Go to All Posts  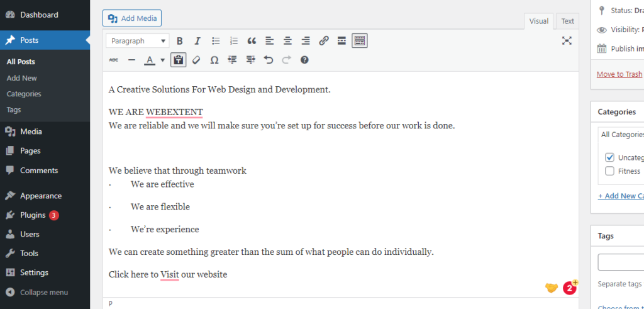pos(21,62)
